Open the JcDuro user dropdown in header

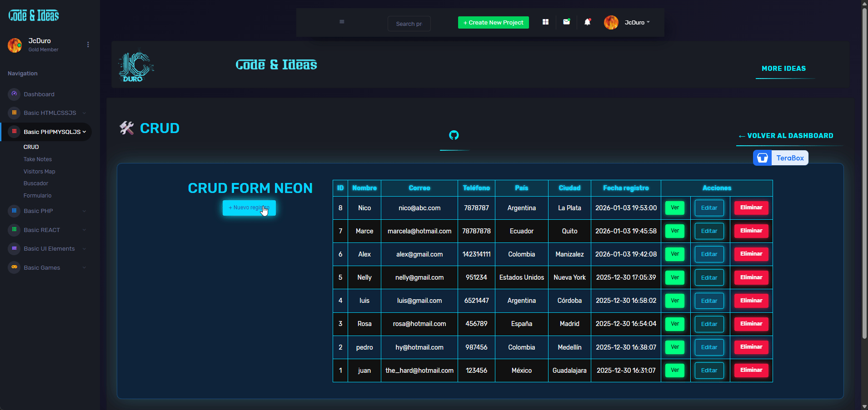coord(636,22)
